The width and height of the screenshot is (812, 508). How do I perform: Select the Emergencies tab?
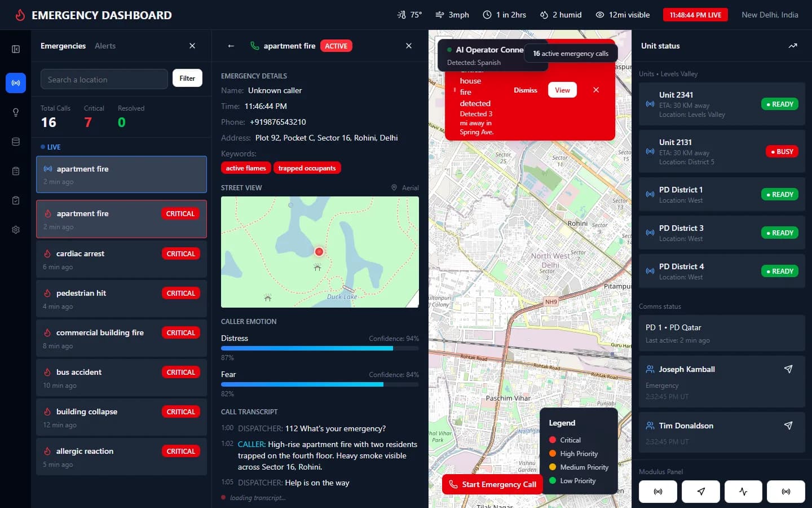point(63,46)
